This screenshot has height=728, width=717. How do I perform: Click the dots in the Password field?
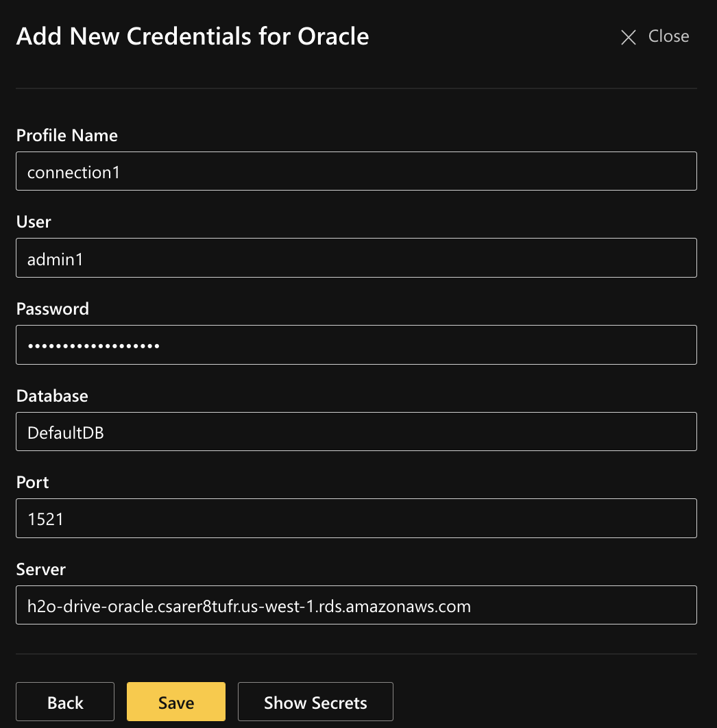(x=93, y=345)
